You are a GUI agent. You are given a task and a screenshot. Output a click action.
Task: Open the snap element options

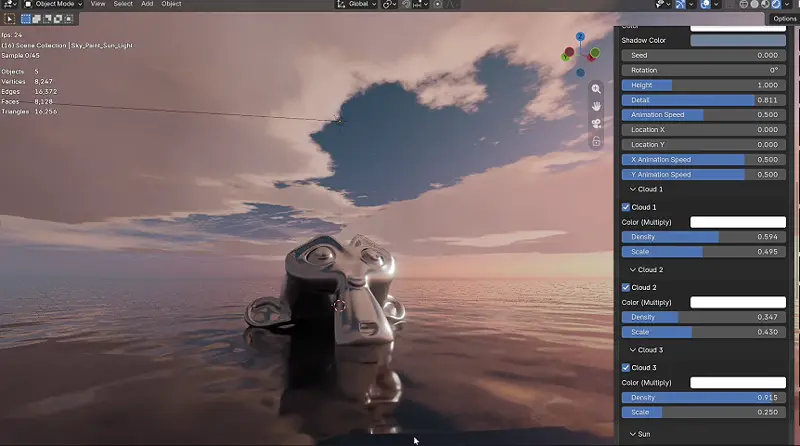pos(420,4)
